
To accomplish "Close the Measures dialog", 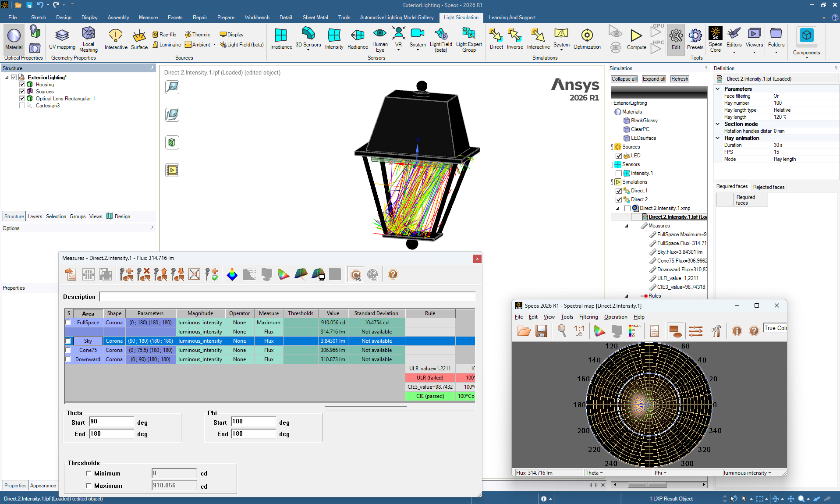I will [x=477, y=259].
